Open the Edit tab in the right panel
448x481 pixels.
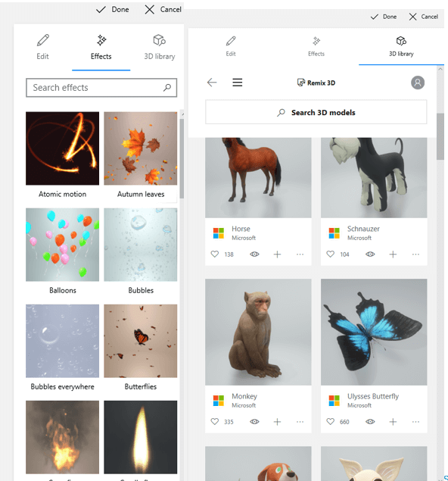point(231,46)
